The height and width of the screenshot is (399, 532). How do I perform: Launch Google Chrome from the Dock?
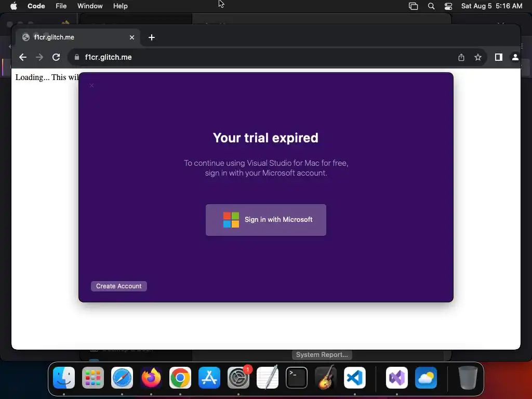[x=180, y=378]
